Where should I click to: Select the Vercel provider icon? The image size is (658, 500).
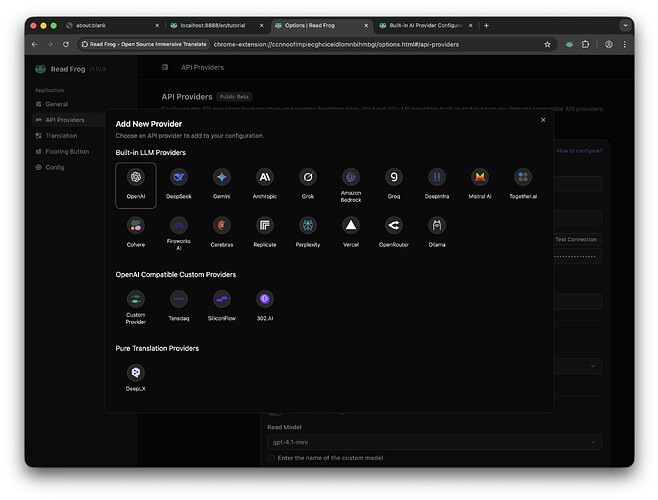pyautogui.click(x=351, y=233)
